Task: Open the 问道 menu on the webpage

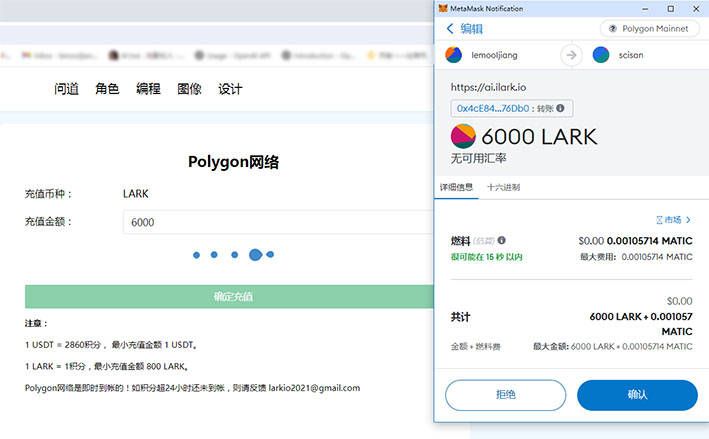Action: pos(66,89)
